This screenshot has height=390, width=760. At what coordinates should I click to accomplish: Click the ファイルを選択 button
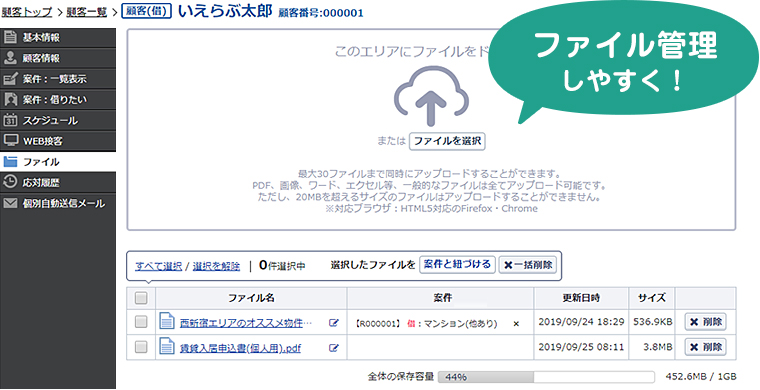pos(447,141)
